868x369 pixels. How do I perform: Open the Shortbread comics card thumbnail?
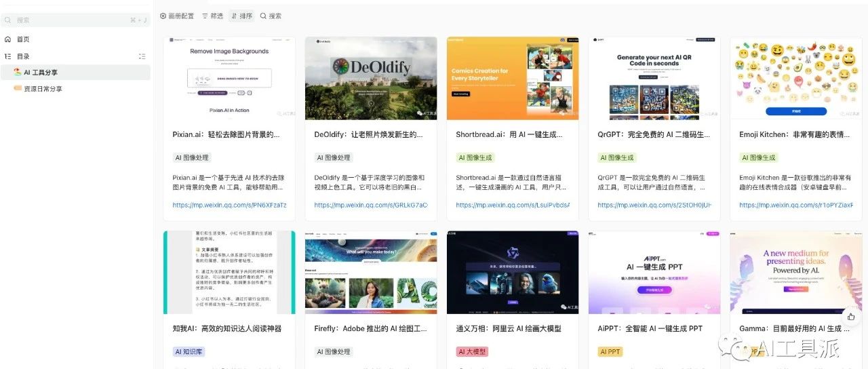pyautogui.click(x=513, y=78)
